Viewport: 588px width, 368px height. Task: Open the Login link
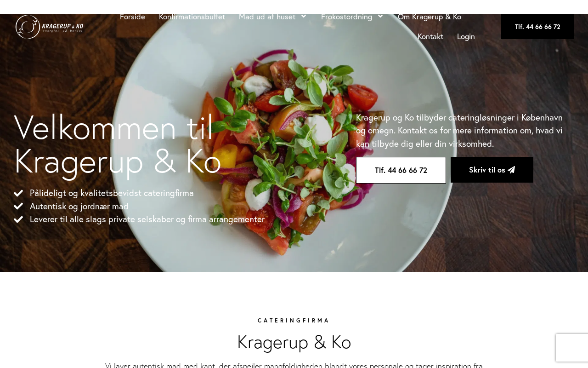(466, 36)
